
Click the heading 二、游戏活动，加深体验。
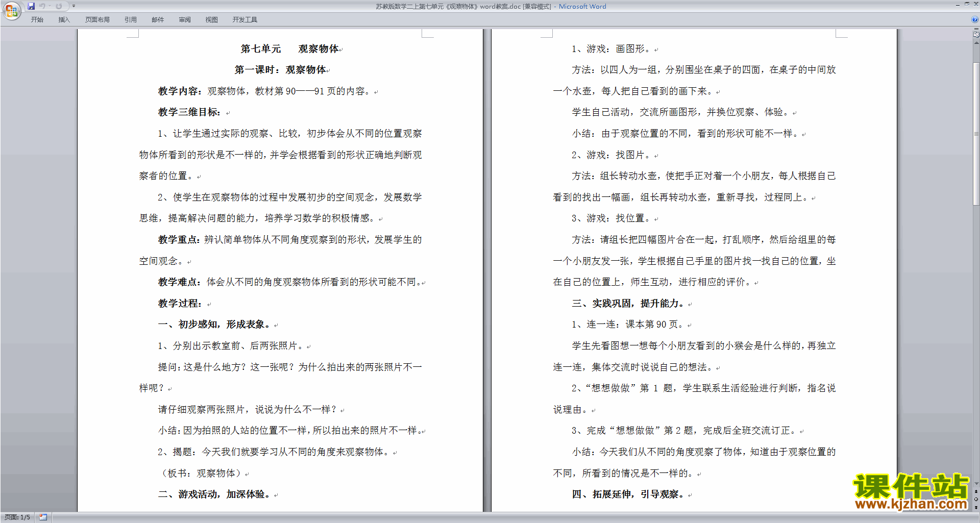(214, 494)
